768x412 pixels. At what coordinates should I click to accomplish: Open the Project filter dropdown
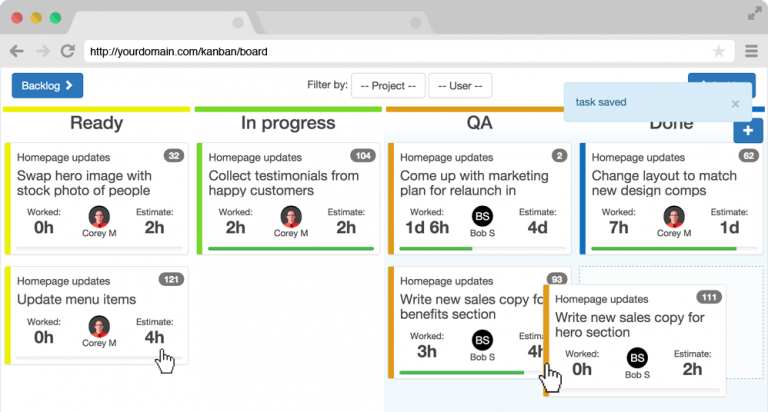[x=389, y=86]
